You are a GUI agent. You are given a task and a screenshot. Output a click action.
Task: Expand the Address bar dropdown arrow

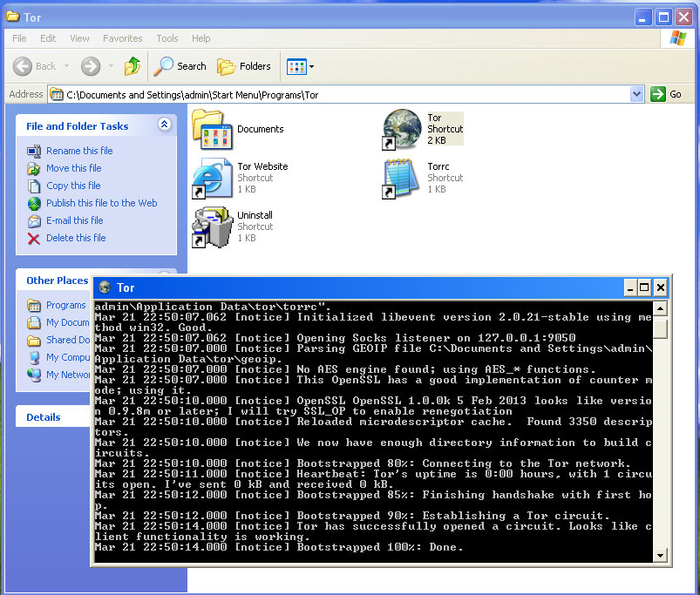pos(636,94)
